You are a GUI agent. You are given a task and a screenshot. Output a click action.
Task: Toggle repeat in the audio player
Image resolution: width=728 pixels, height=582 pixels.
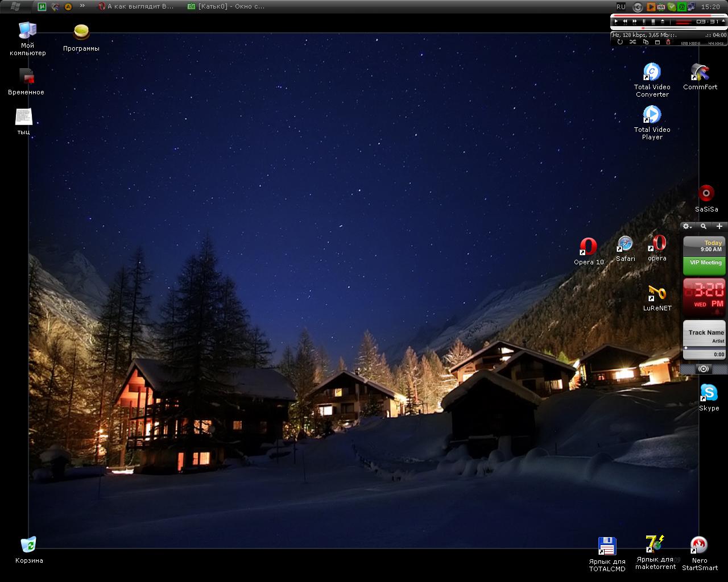pyautogui.click(x=620, y=42)
